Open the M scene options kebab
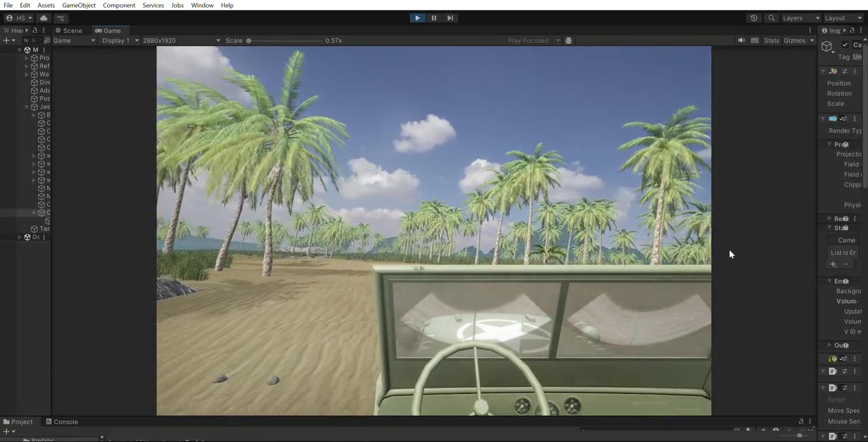The image size is (868, 442). [44, 50]
